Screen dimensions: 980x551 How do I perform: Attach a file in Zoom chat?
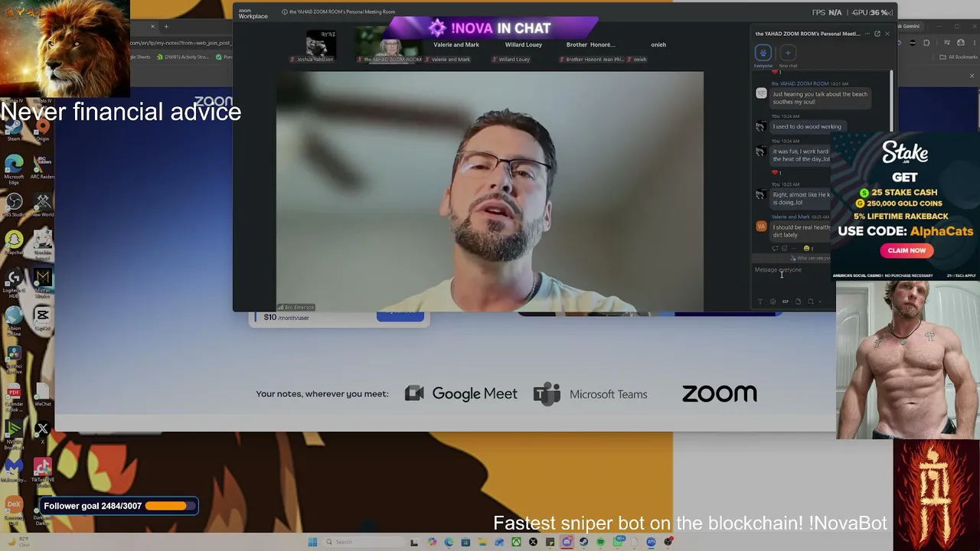(x=798, y=302)
